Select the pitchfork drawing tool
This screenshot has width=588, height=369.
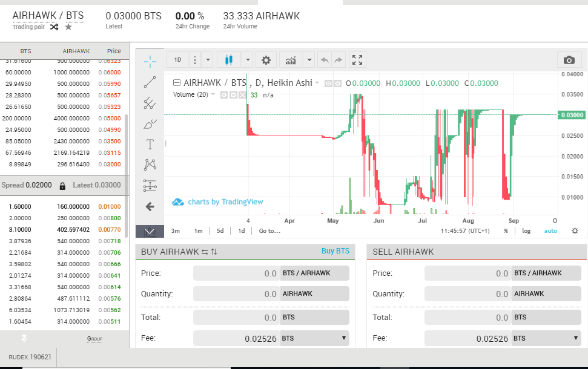click(150, 103)
